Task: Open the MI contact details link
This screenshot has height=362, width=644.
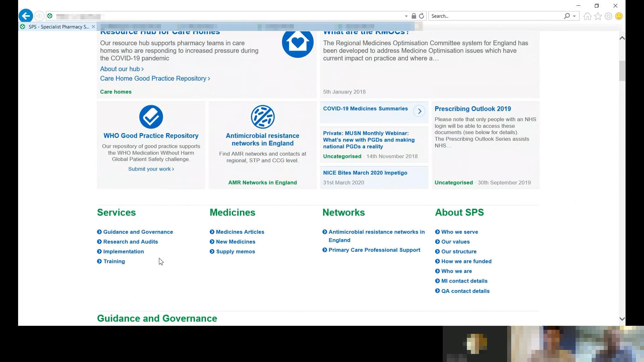Action: (464, 281)
